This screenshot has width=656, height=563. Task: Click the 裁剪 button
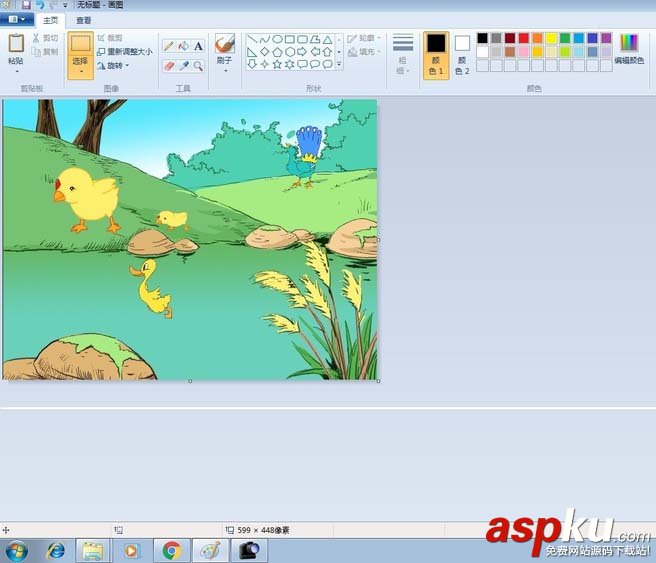pyautogui.click(x=110, y=38)
